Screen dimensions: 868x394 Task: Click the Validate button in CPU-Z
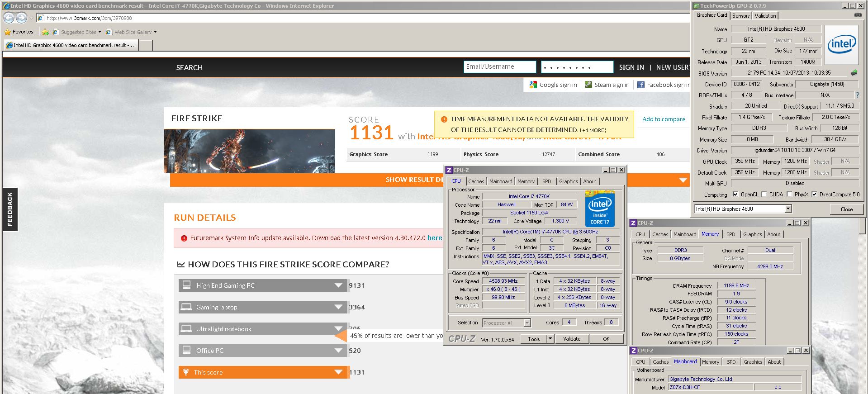pyautogui.click(x=572, y=339)
